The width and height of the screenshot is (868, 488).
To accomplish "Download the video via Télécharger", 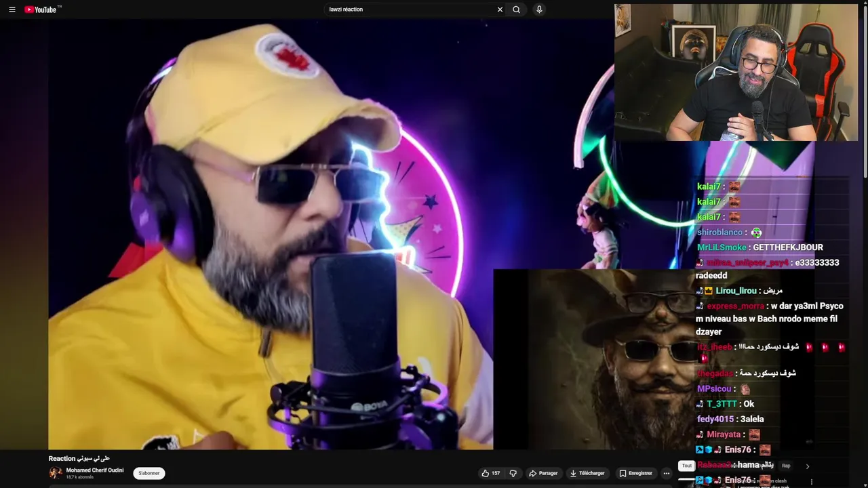I will pos(587,473).
